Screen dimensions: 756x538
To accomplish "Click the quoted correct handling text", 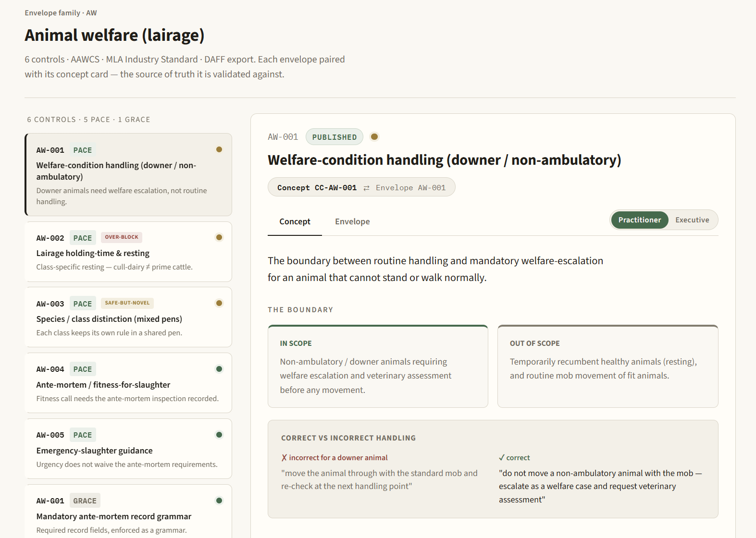I will coord(600,486).
